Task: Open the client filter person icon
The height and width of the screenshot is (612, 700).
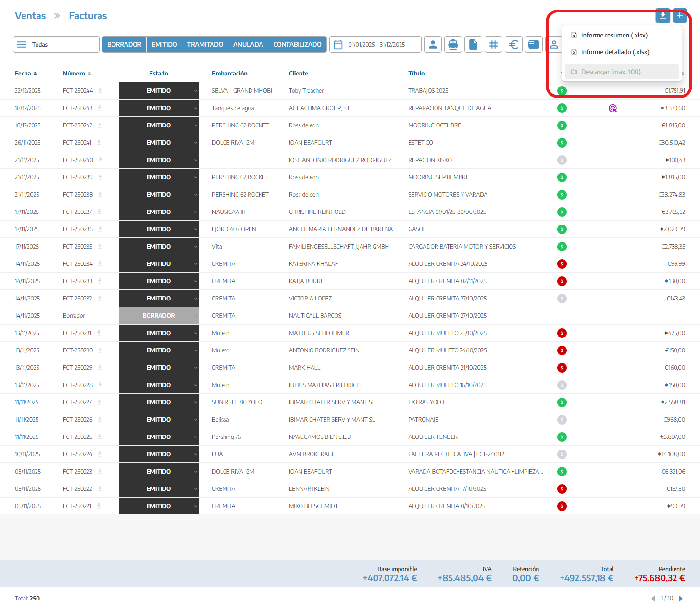Action: tap(433, 45)
